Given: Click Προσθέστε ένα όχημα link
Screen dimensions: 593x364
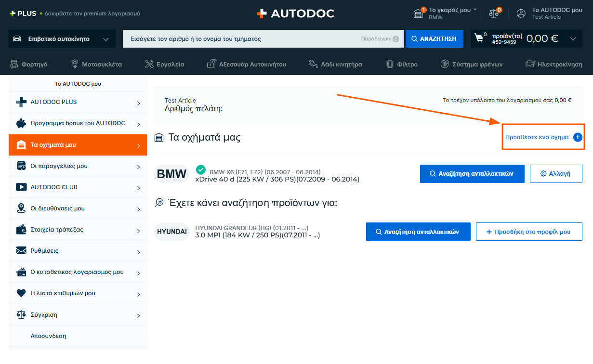Looking at the screenshot, I should pyautogui.click(x=537, y=137).
